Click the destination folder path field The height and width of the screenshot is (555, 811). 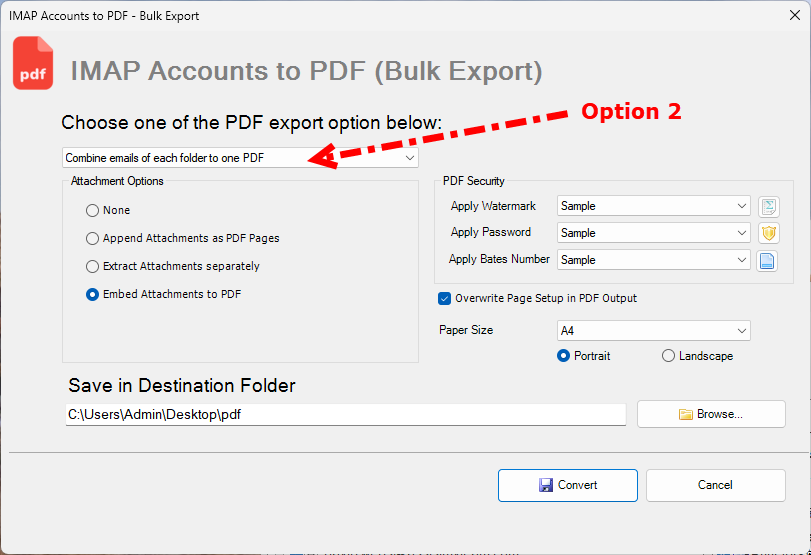click(x=345, y=414)
